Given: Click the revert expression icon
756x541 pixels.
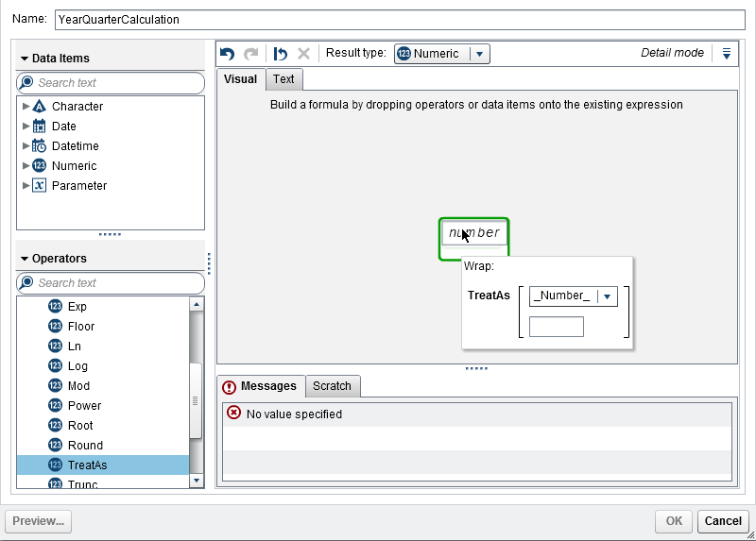Looking at the screenshot, I should [281, 55].
